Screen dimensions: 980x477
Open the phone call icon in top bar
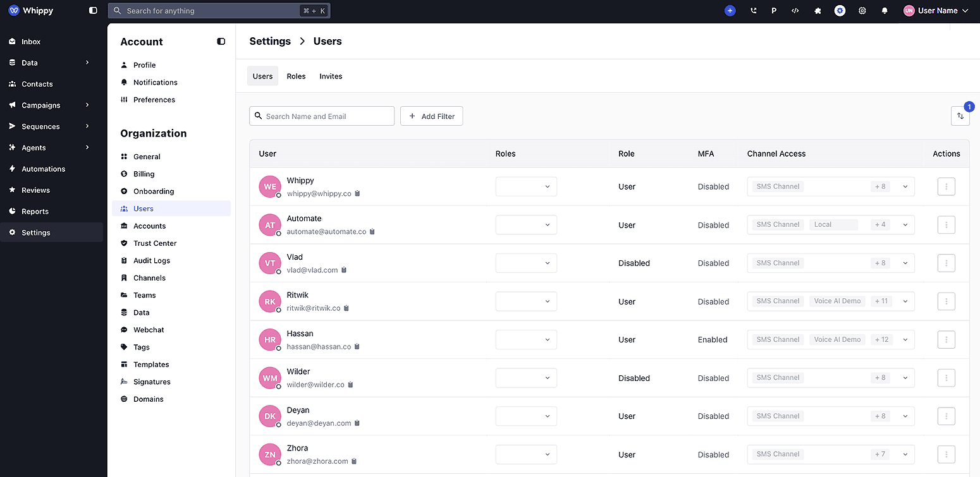(x=753, y=10)
